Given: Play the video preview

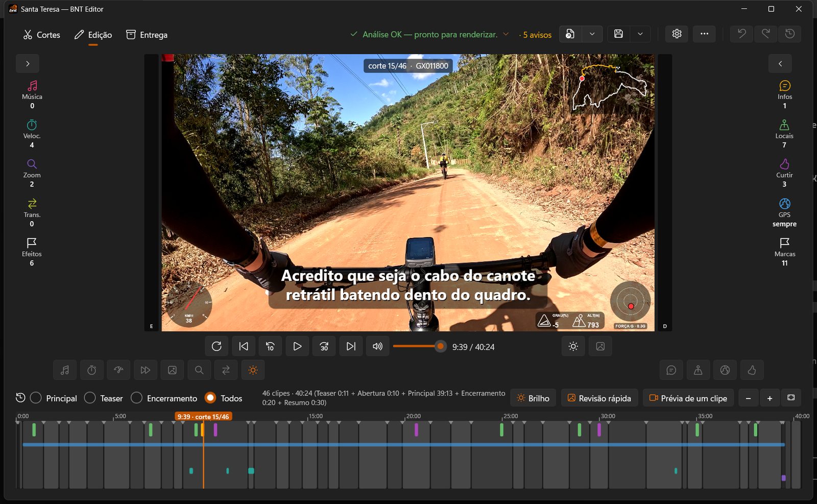Looking at the screenshot, I should [297, 347].
